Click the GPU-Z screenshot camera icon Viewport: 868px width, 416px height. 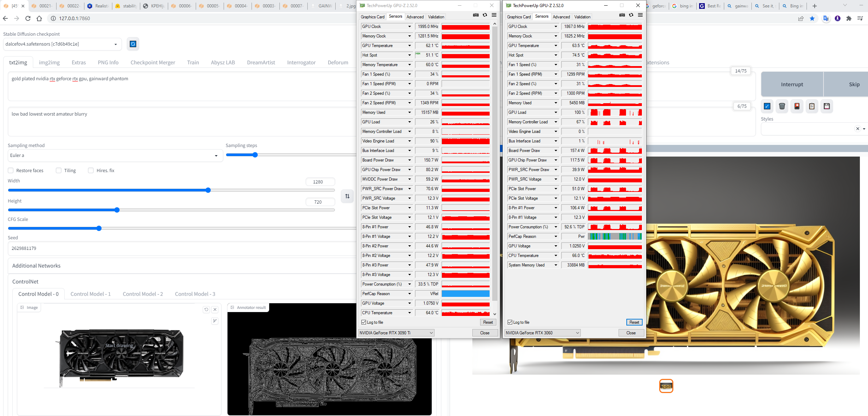pos(476,15)
